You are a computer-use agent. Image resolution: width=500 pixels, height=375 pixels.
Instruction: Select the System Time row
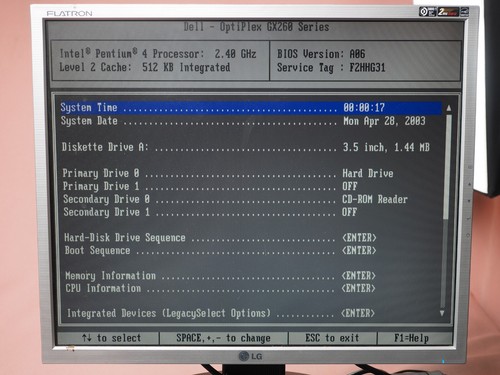pyautogui.click(x=251, y=108)
